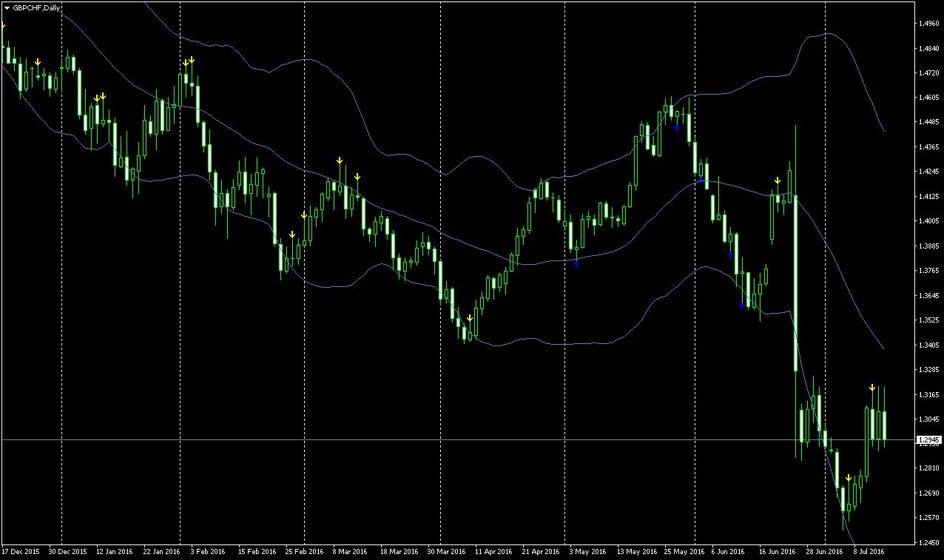Click the 3 May 2016 date label
The height and width of the screenshot is (560, 944).
[587, 552]
